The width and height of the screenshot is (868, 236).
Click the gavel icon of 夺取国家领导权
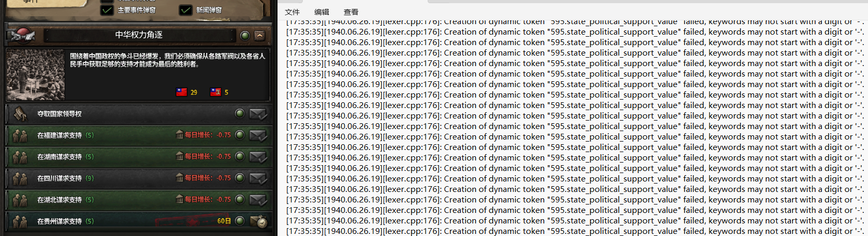[x=20, y=114]
